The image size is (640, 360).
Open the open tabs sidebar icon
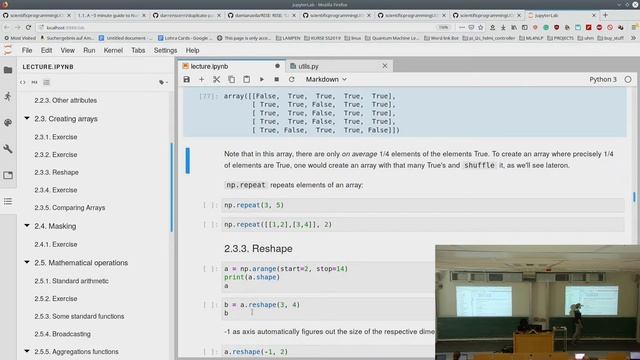[8, 175]
